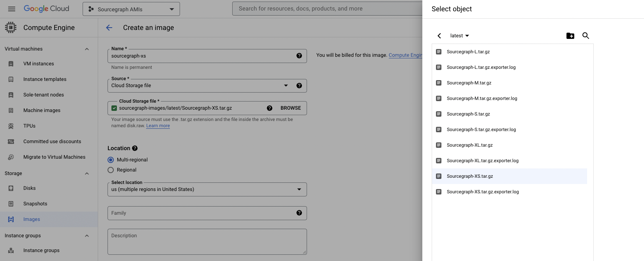Open the hamburger navigation menu
The height and width of the screenshot is (261, 644).
pyautogui.click(x=12, y=9)
